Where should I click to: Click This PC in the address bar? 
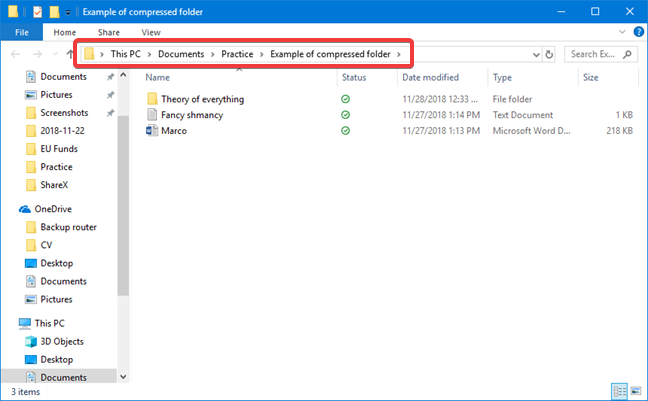point(125,54)
